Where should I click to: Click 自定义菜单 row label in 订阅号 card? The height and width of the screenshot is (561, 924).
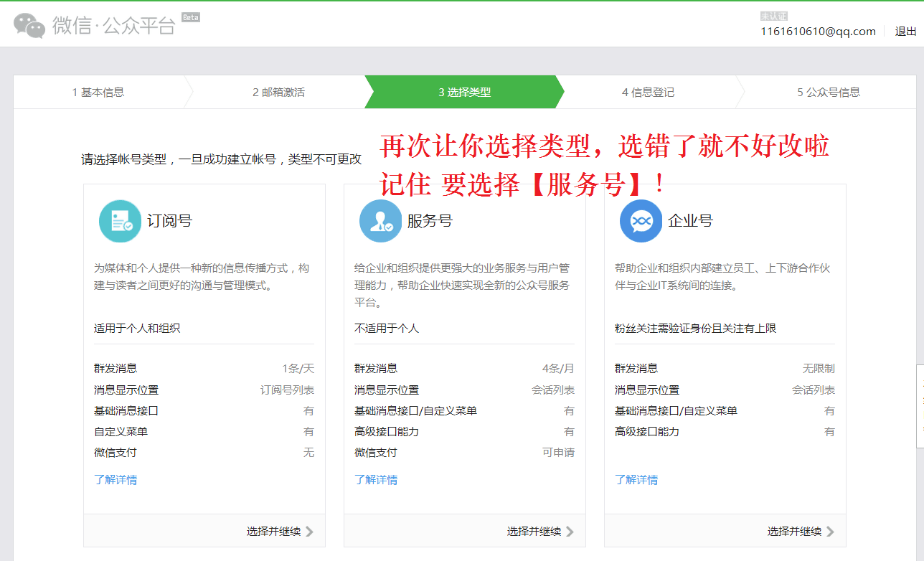pos(121,432)
